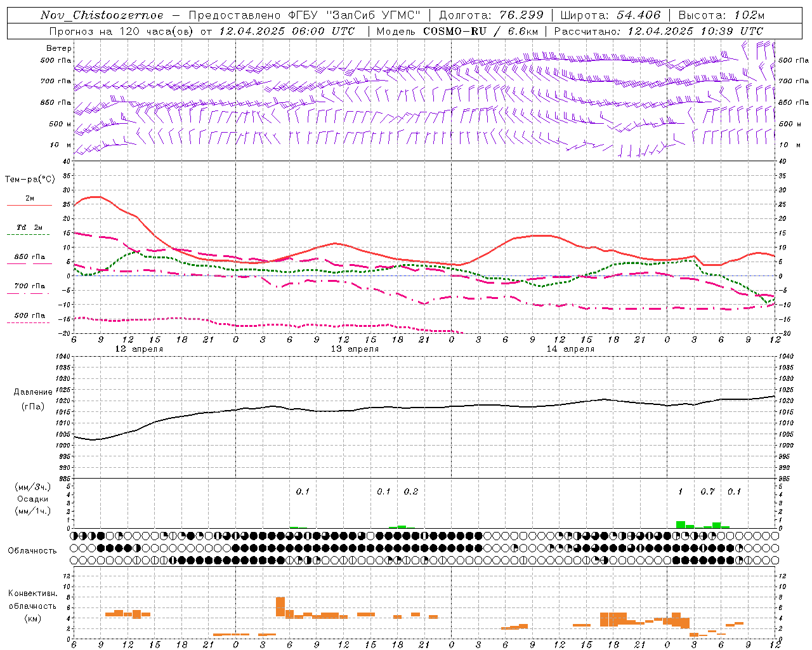Click the '850 гПа' temperature legend entry

[x=30, y=257]
